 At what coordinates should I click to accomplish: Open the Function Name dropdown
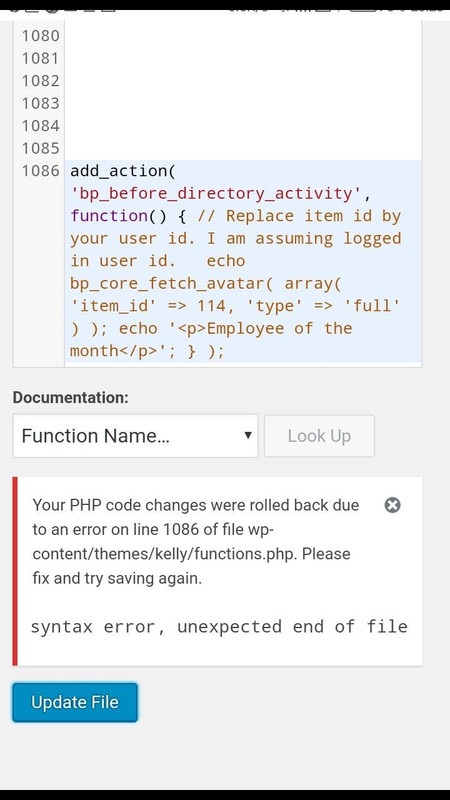coord(136,436)
